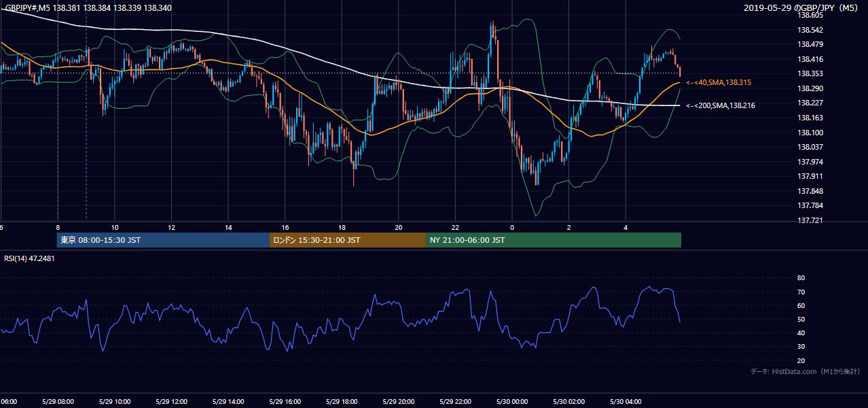Click hour tick 2 under price chart
Image resolution: width=868 pixels, height=408 pixels.
coord(569,227)
